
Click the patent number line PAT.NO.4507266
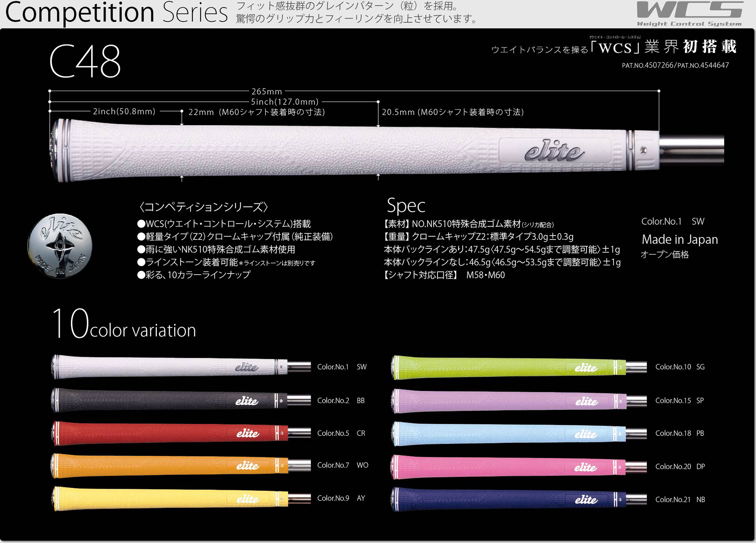coord(675,65)
